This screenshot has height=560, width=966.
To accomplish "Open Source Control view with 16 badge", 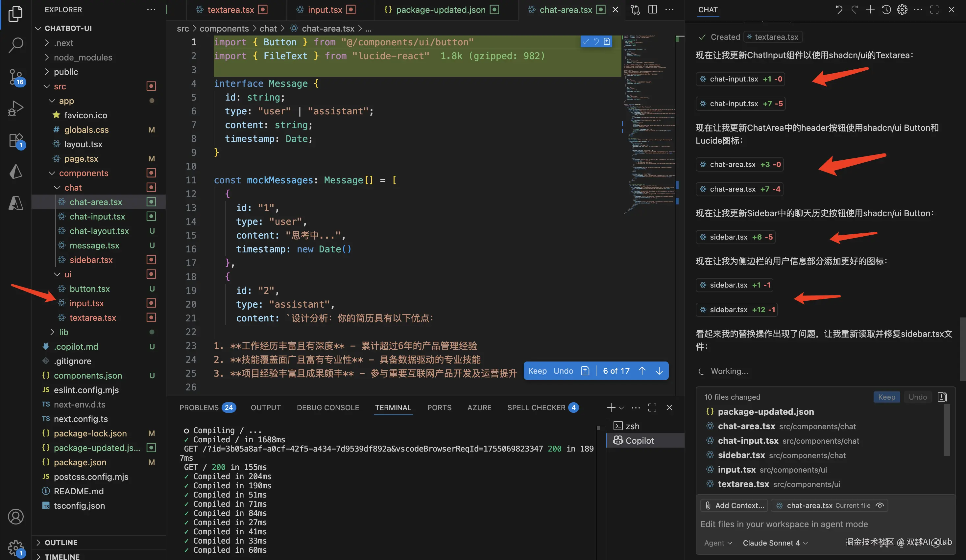I will coord(16,76).
